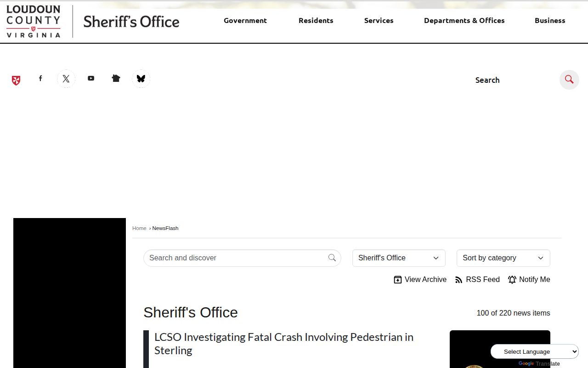Click the '100 of 220 news items' text
Image resolution: width=588 pixels, height=368 pixels.
point(514,313)
